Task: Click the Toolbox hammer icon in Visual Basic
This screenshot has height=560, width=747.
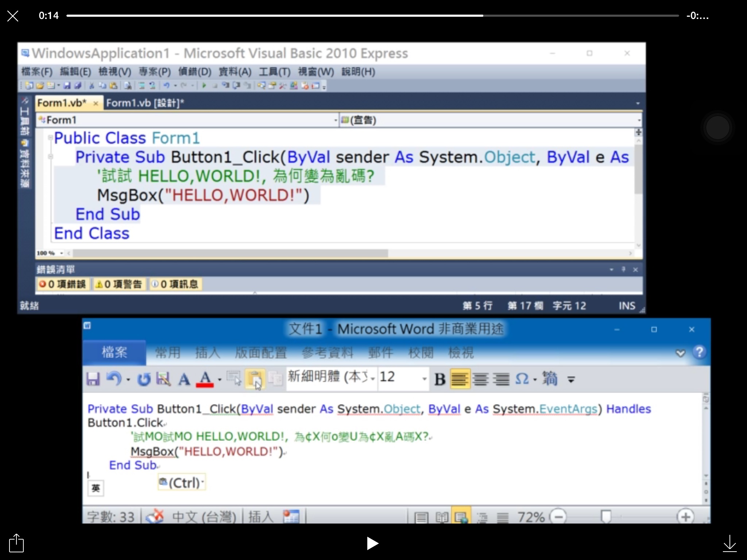Action: 282,86
